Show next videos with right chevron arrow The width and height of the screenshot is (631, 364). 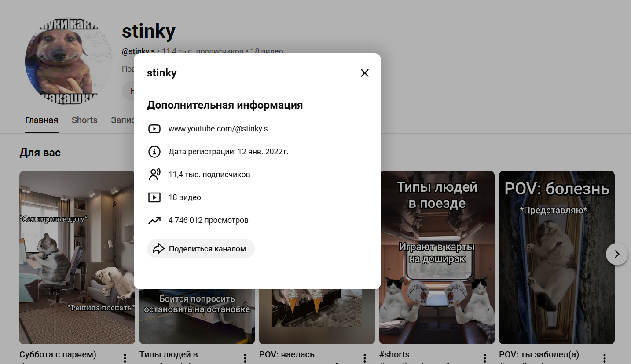tap(617, 254)
